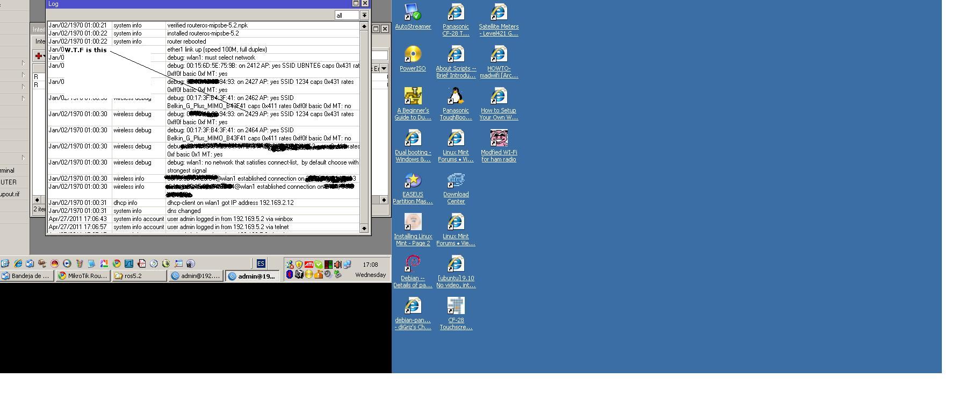Click the ATI tray icon

point(308,265)
